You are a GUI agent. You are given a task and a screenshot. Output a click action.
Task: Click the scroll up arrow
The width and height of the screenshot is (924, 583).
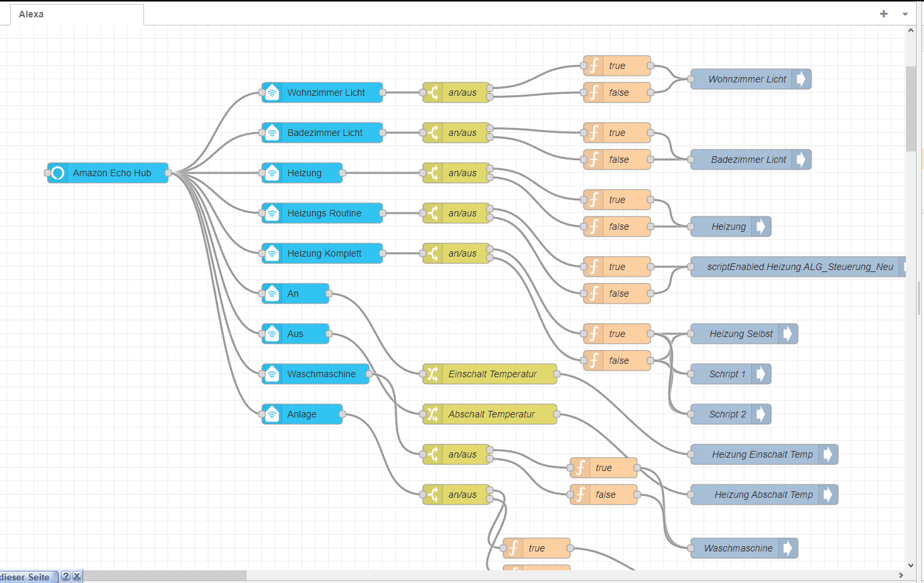click(x=911, y=30)
